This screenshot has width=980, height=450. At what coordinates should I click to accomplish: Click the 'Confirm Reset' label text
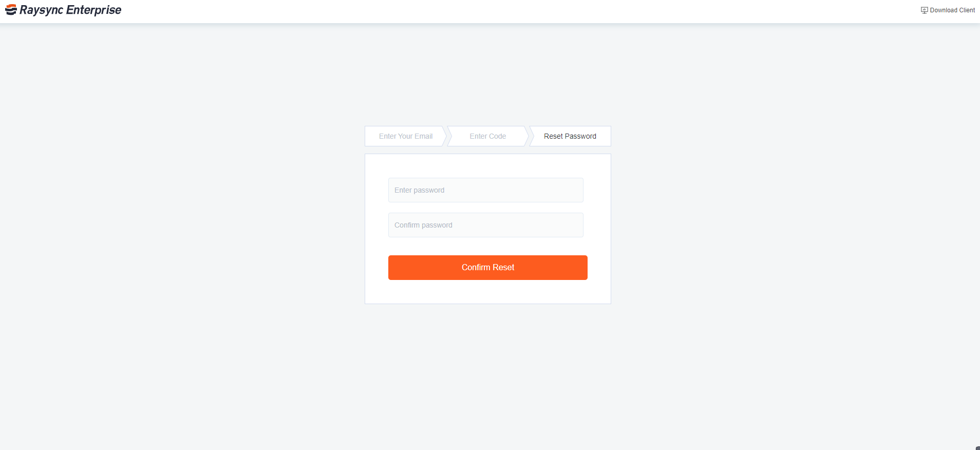488,268
